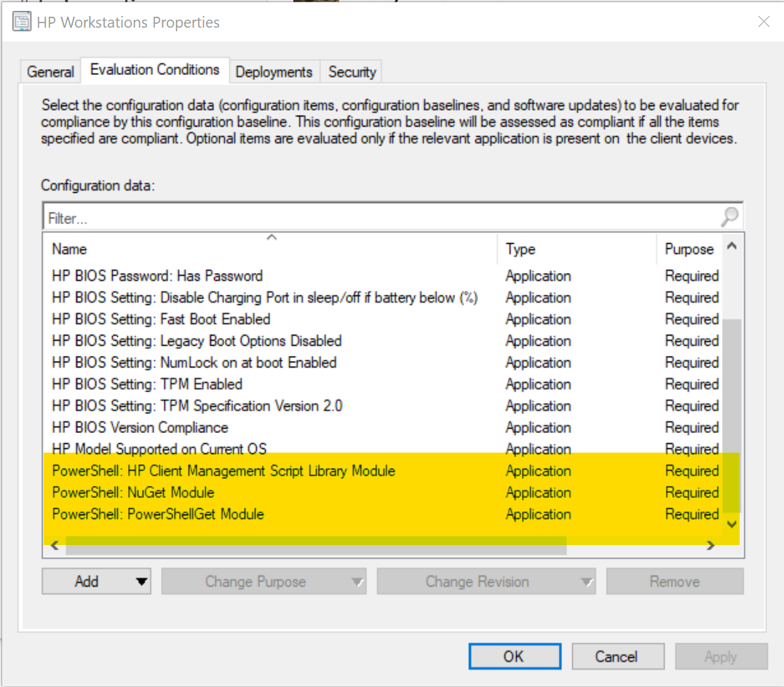Click the vertical scrollbar down arrow
This screenshot has width=784, height=687.
coord(733,523)
